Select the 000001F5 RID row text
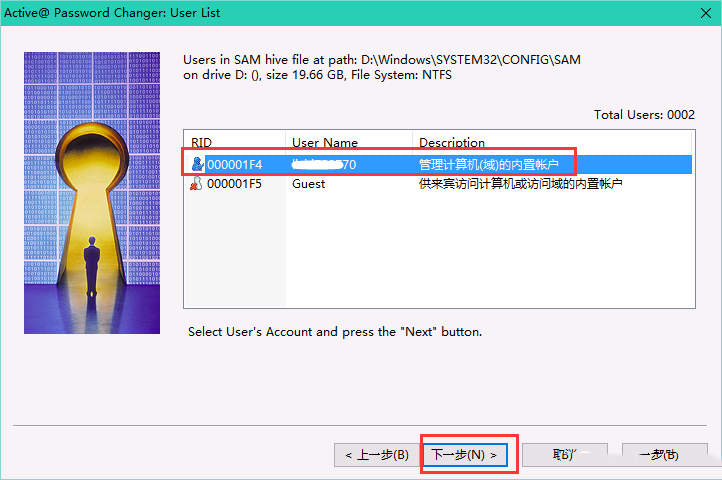This screenshot has height=480, width=722. point(234,184)
